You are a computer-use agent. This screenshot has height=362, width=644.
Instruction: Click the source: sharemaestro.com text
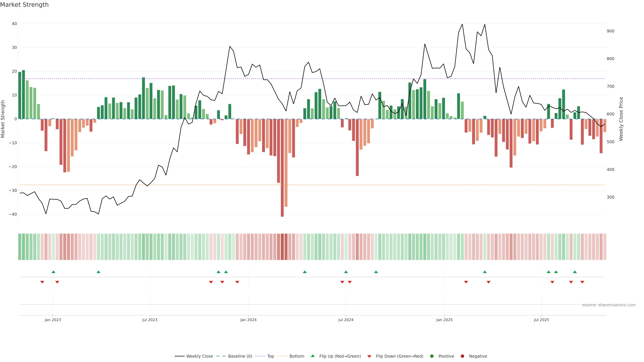(609, 305)
